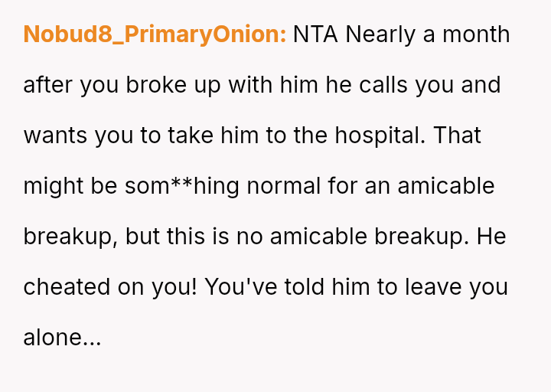Click the words "he calls you and"
551x392 pixels.
(x=413, y=85)
